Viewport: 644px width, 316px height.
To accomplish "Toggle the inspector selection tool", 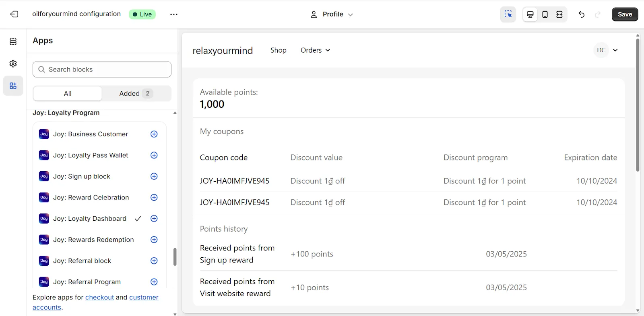I will pyautogui.click(x=508, y=14).
